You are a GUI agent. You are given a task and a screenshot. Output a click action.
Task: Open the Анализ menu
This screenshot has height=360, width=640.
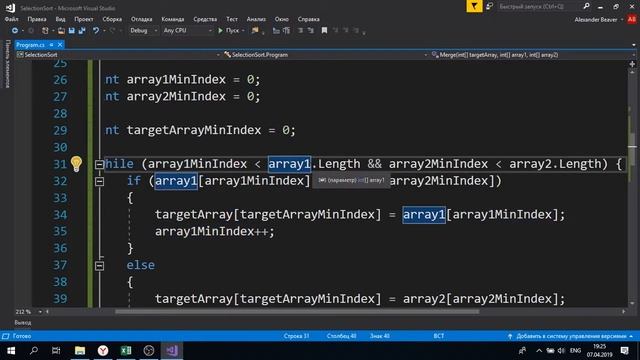coord(256,19)
